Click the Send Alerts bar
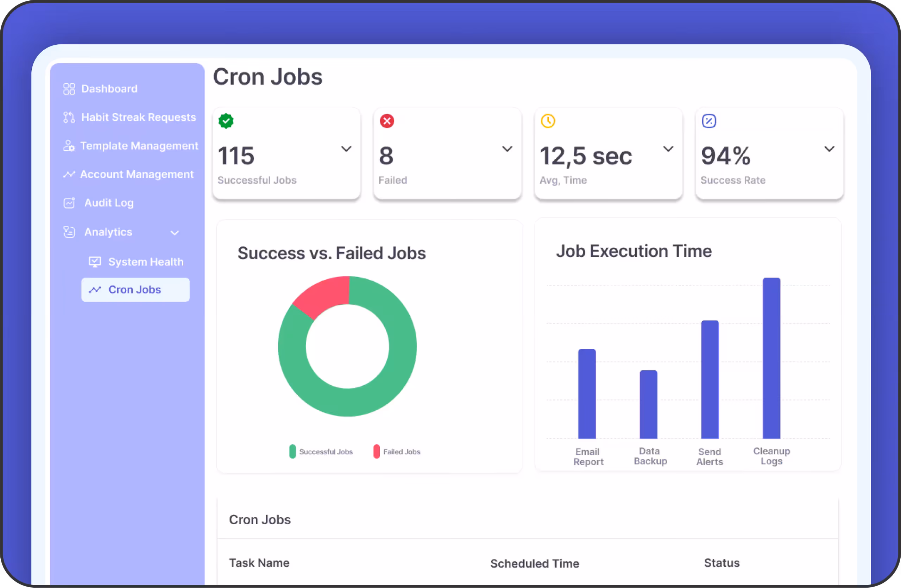This screenshot has height=588, width=901. pyautogui.click(x=710, y=380)
